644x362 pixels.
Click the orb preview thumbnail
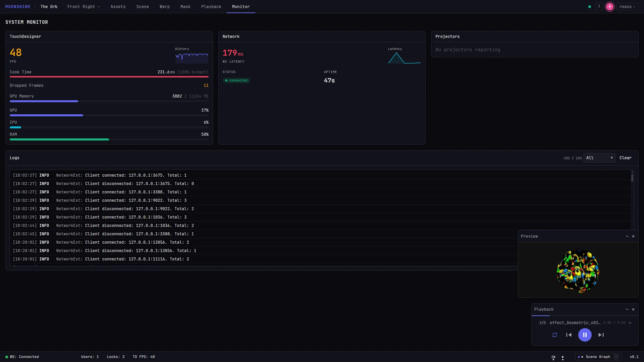(x=578, y=270)
